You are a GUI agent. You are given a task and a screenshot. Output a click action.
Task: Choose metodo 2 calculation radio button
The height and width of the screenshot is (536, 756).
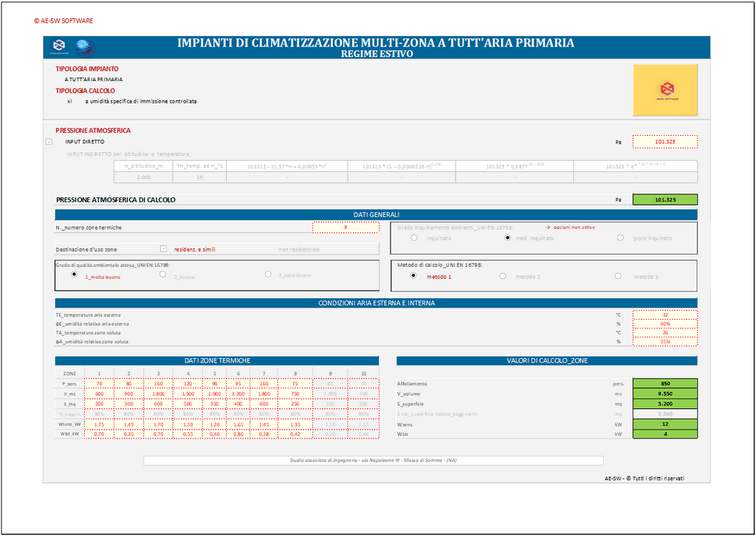(x=503, y=276)
